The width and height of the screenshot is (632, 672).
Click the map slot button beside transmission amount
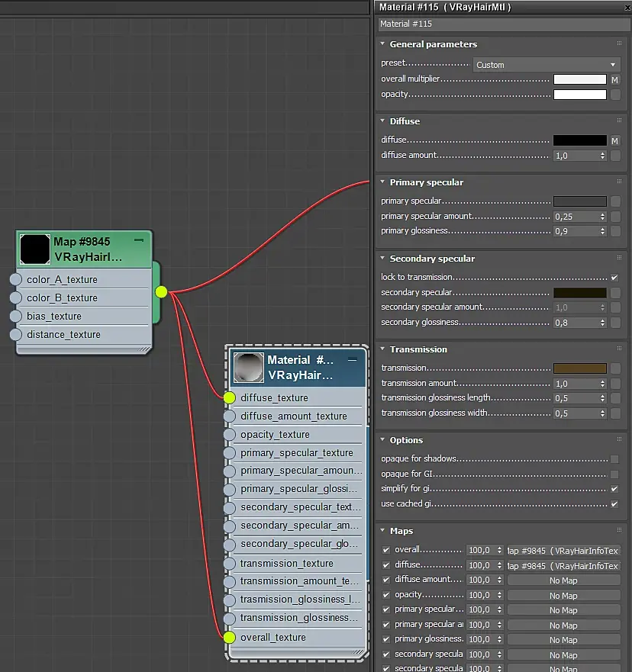click(615, 384)
